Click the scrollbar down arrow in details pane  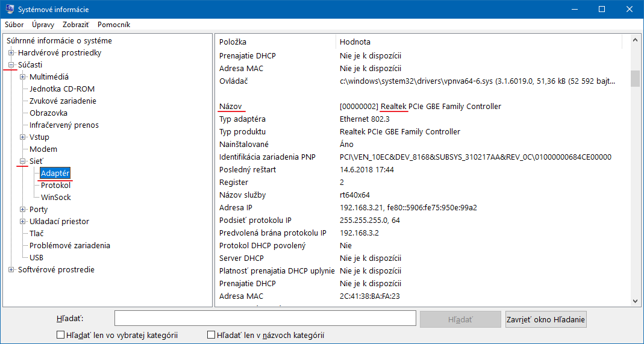[x=636, y=301]
